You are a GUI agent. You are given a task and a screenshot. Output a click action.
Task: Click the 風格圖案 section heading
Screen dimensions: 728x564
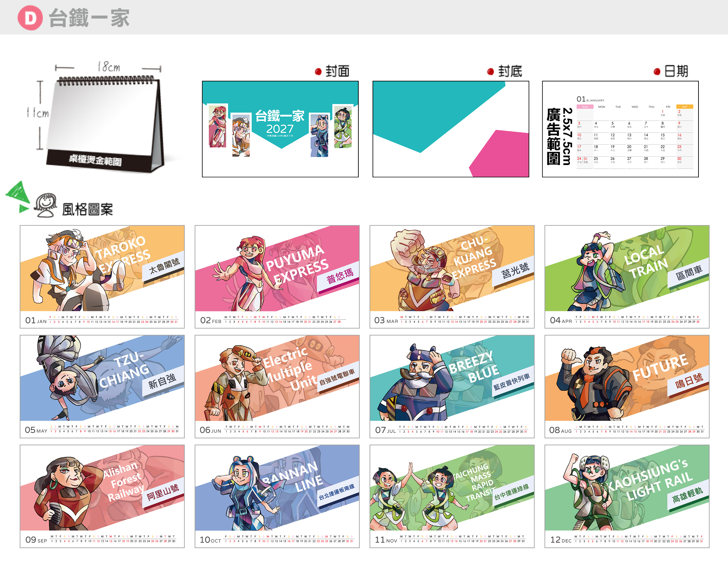[87, 209]
